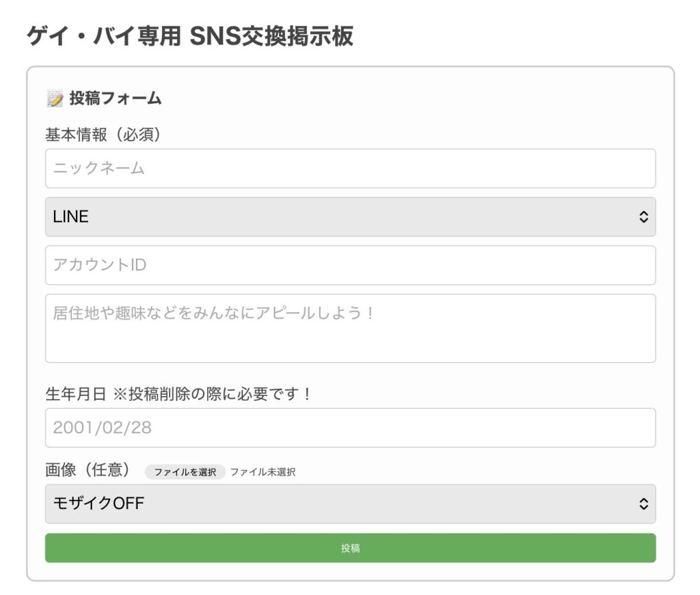
Task: Click the ファイル未選択 file status text
Action: [x=262, y=472]
